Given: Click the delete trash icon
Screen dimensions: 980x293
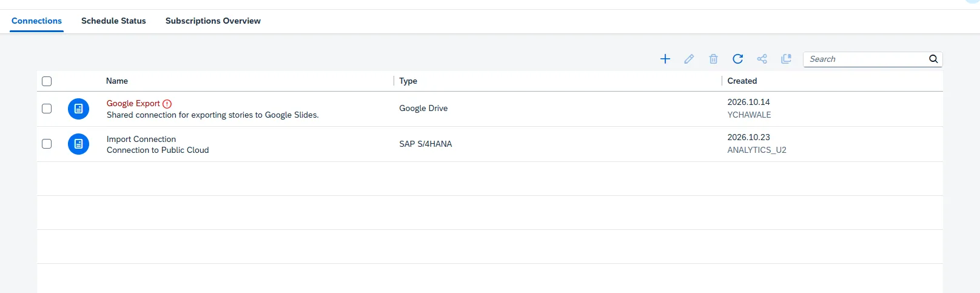Looking at the screenshot, I should pos(713,59).
